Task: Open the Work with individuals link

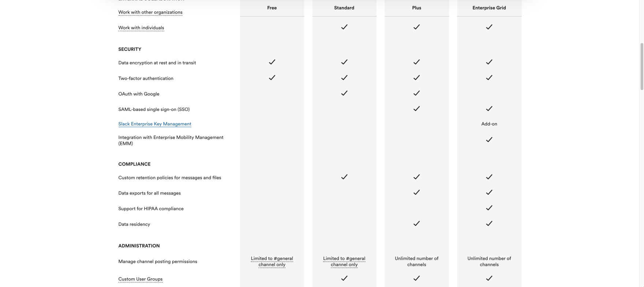Action: tap(141, 28)
